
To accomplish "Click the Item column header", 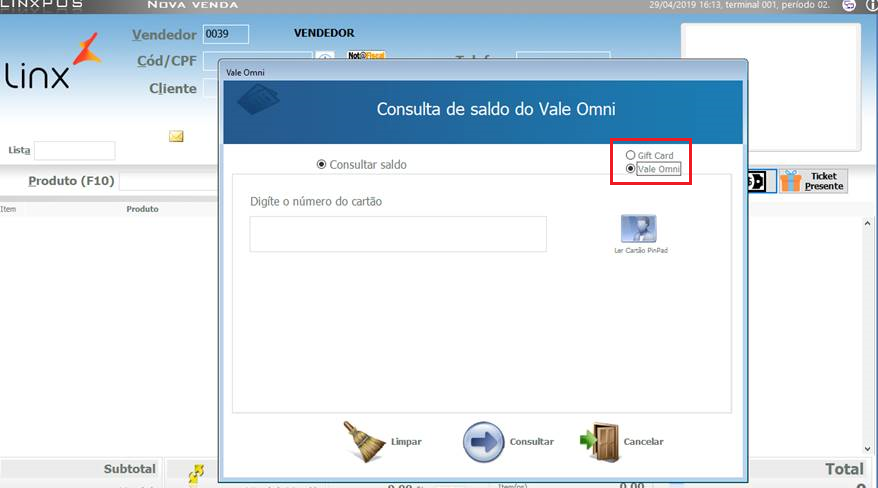I will [x=8, y=209].
